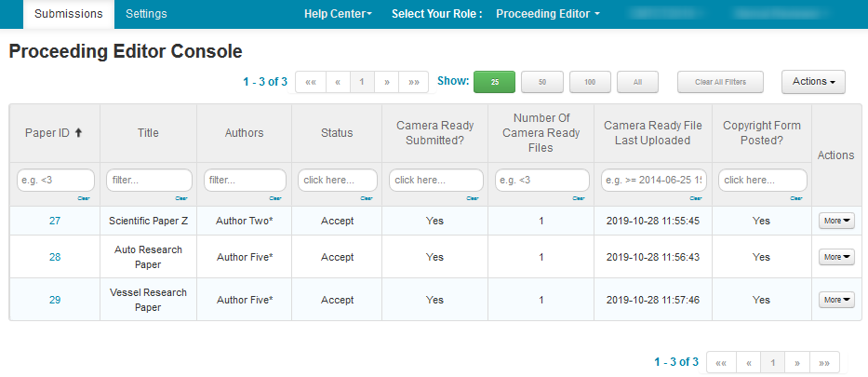Viewport: 868px width, 377px height.
Task: Click top previous page « button
Action: tap(337, 82)
